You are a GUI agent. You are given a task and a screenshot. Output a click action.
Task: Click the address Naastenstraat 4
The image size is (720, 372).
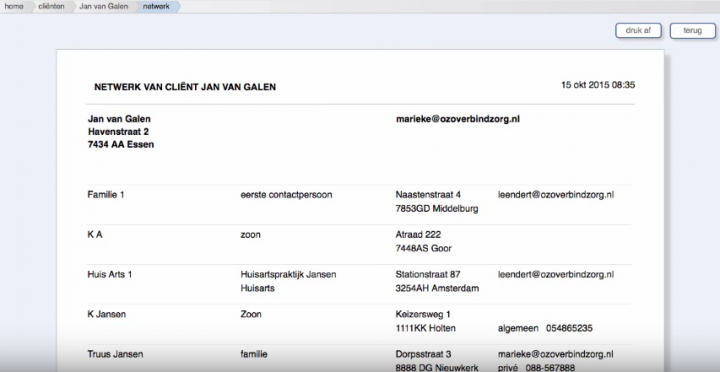pos(428,195)
